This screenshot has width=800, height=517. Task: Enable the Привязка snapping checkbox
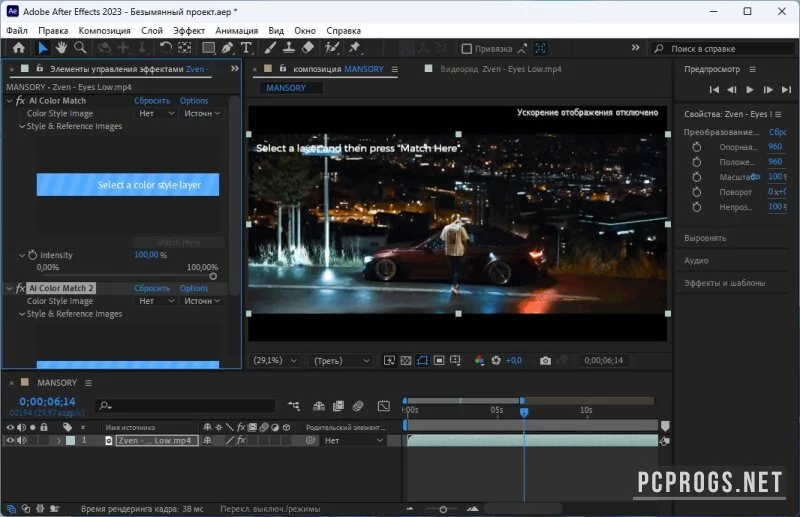click(x=466, y=49)
